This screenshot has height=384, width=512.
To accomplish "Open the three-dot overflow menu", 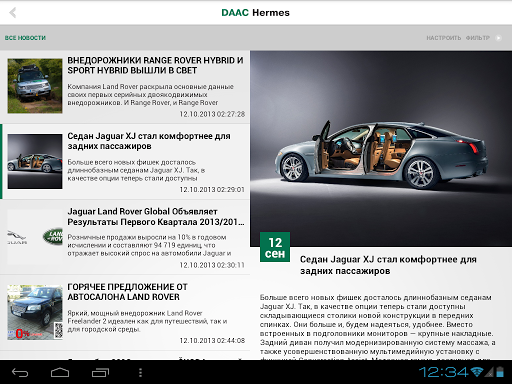I will pyautogui.click(x=140, y=372).
